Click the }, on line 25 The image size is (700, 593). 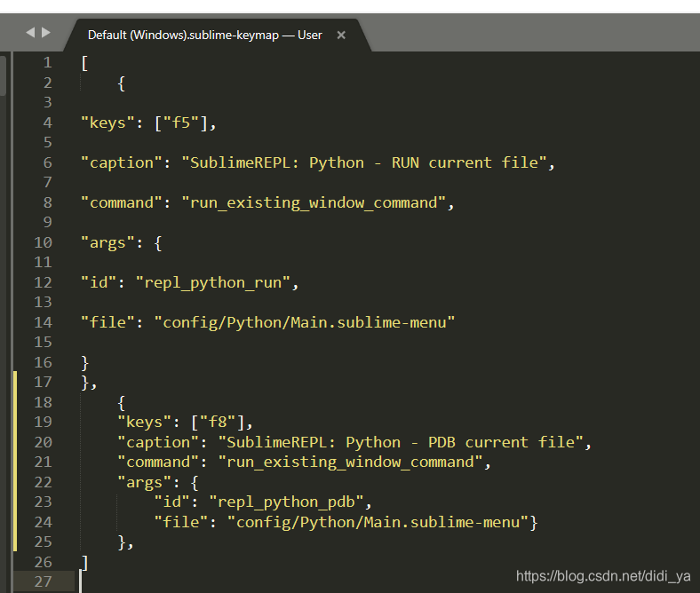[126, 542]
